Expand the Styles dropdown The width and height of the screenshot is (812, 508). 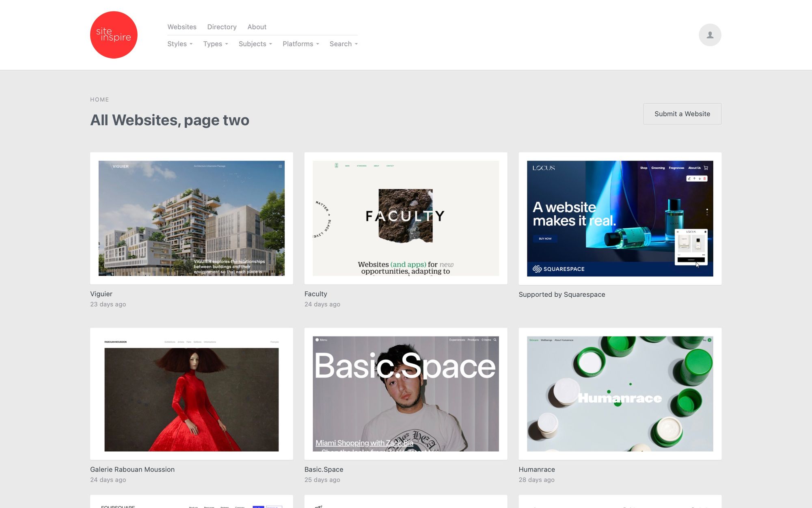(x=180, y=44)
